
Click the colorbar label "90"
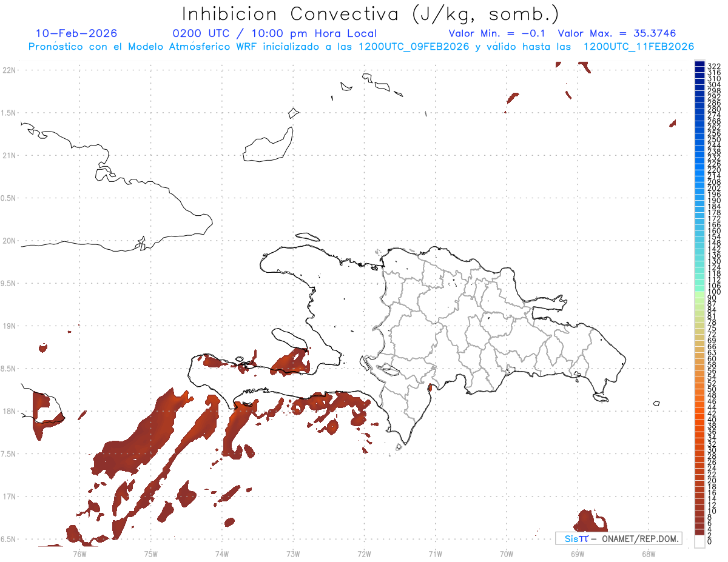tap(712, 298)
